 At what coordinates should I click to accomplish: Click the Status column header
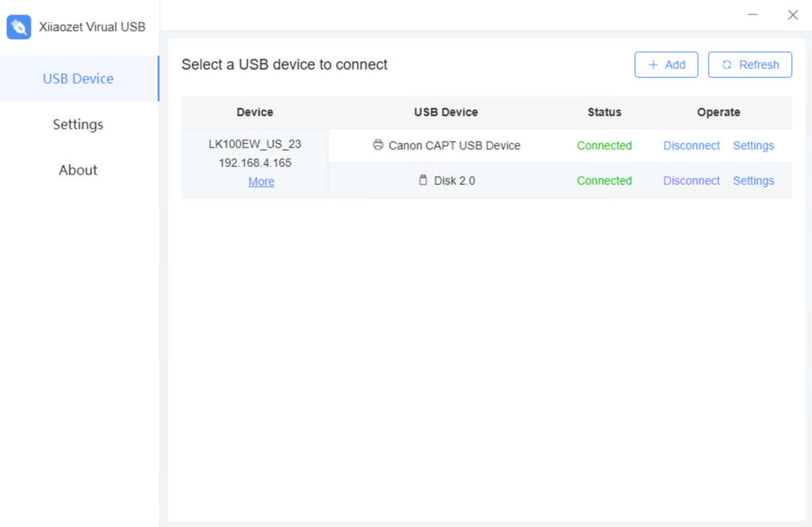(604, 112)
